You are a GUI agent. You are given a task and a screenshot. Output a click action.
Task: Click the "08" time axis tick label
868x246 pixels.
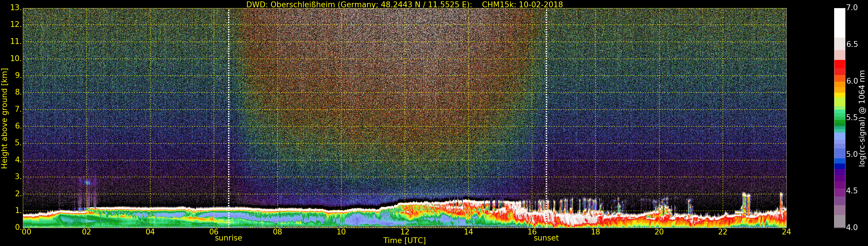[277, 232]
